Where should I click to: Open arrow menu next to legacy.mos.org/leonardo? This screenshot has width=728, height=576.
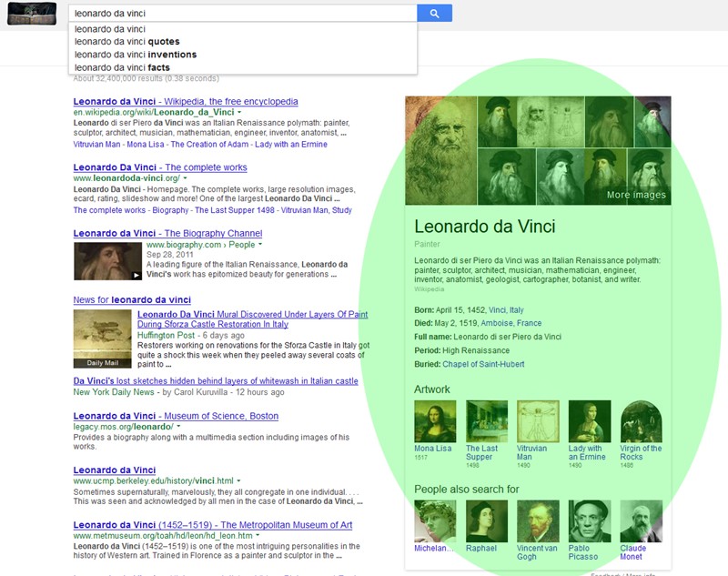coord(178,427)
